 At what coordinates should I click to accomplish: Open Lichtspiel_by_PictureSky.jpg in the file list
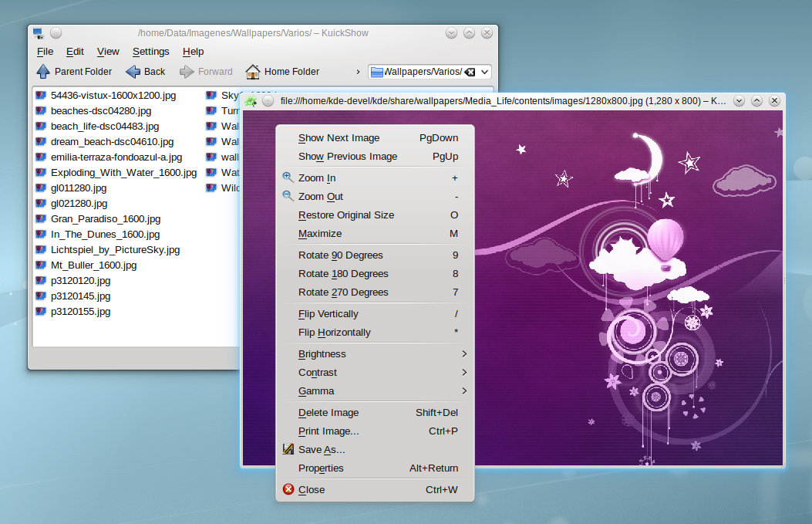(115, 250)
